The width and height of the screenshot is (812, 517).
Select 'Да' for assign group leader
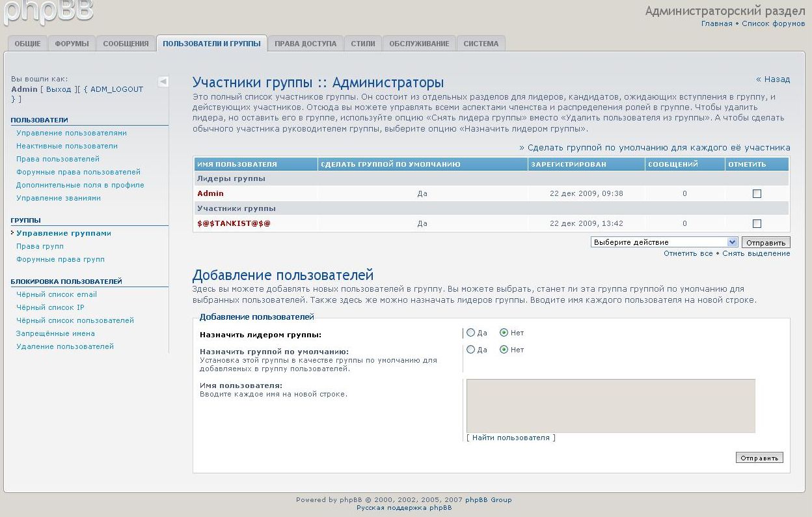[471, 333]
